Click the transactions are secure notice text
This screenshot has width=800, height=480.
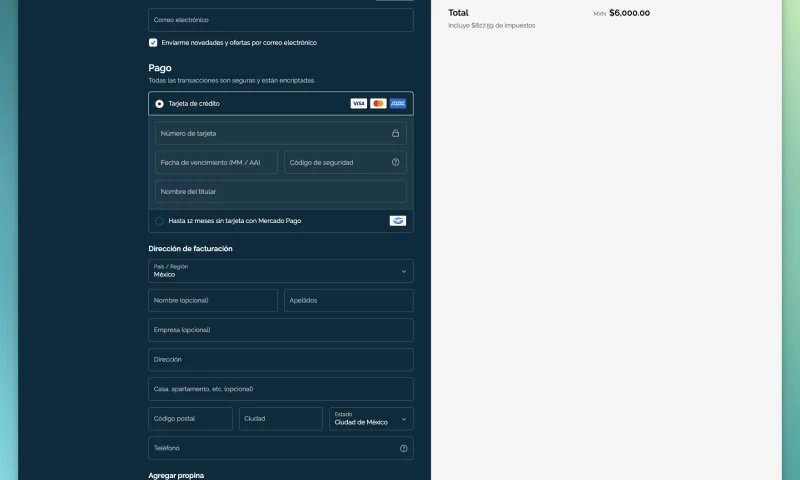pyautogui.click(x=232, y=81)
